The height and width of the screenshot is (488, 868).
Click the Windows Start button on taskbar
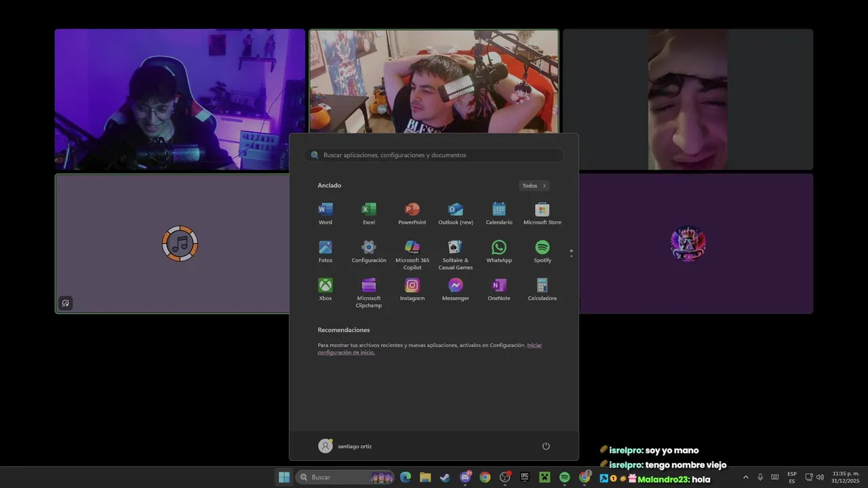(284, 477)
